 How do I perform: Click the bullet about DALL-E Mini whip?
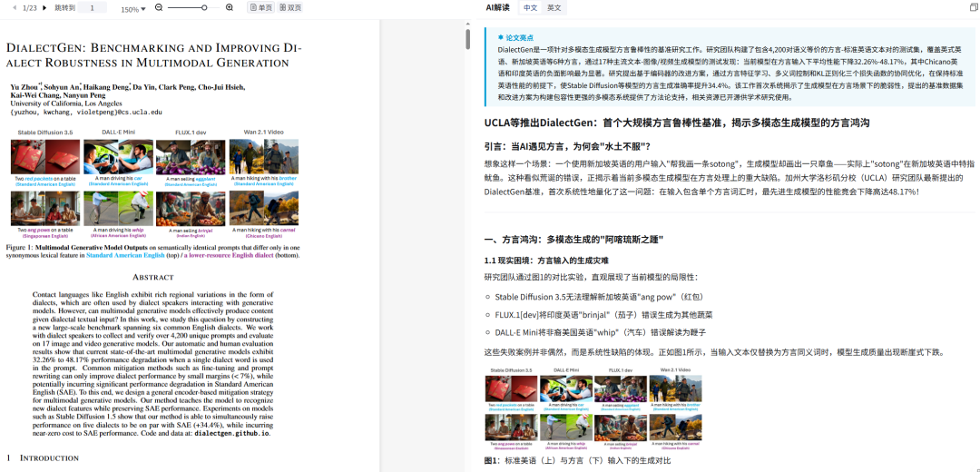[x=600, y=332]
